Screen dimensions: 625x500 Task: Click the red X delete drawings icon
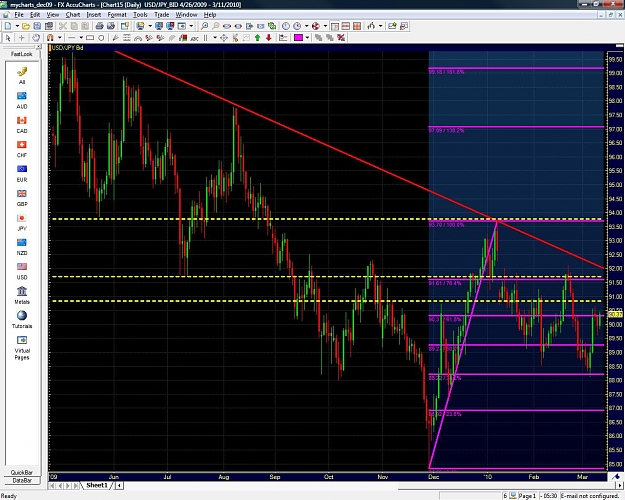pyautogui.click(x=341, y=37)
